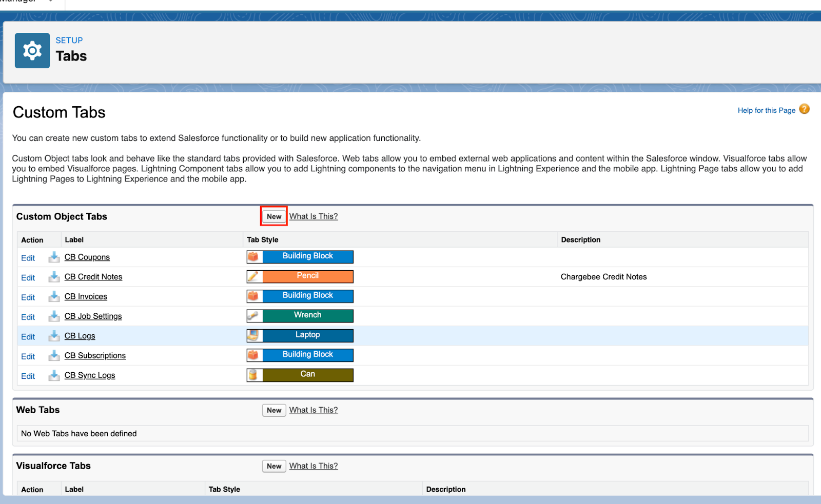This screenshot has height=504, width=821.
Task: Click the Can tab style icon
Action: click(x=254, y=375)
